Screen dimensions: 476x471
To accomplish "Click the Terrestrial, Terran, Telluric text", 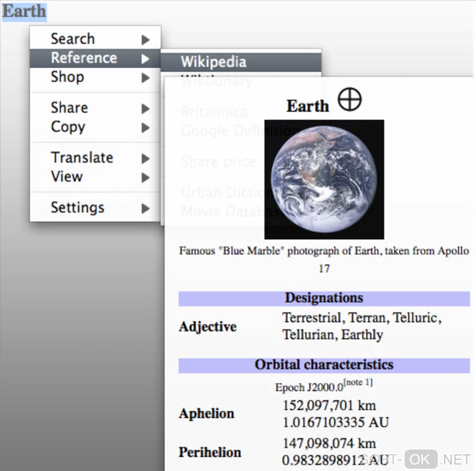I will pos(362,318).
